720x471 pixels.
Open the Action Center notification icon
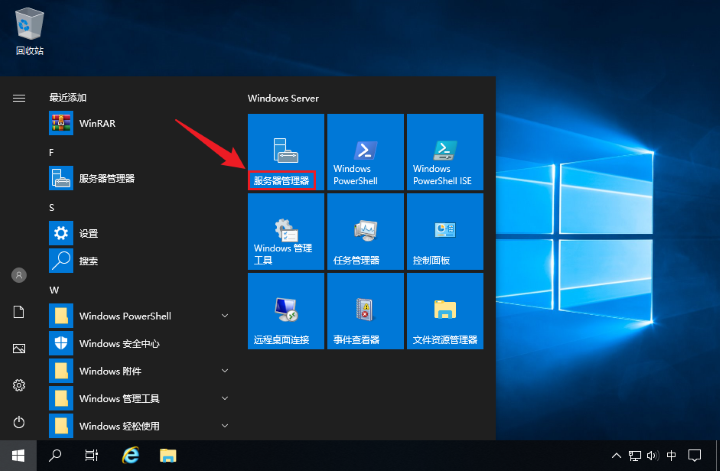pos(694,456)
